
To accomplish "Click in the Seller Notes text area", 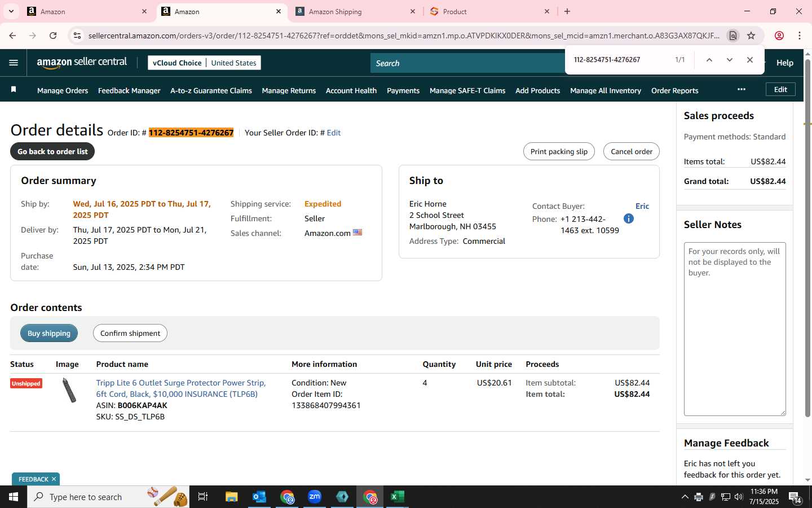I will (735, 329).
